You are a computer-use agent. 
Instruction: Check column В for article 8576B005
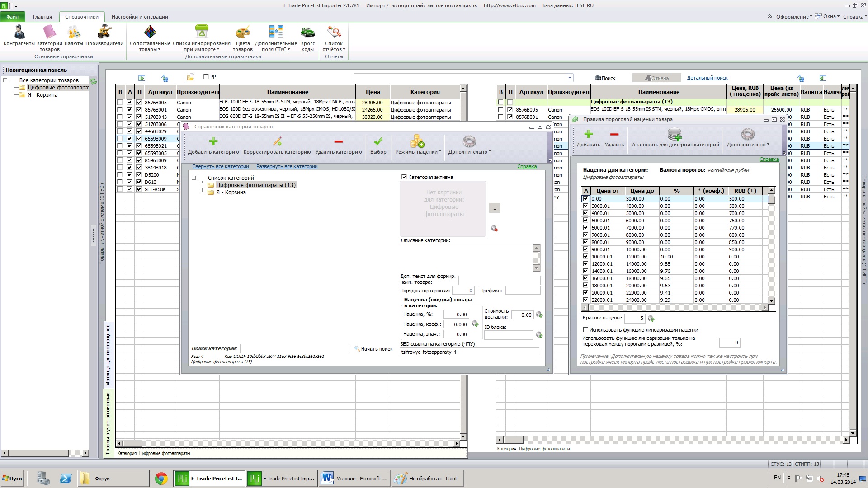tap(120, 102)
